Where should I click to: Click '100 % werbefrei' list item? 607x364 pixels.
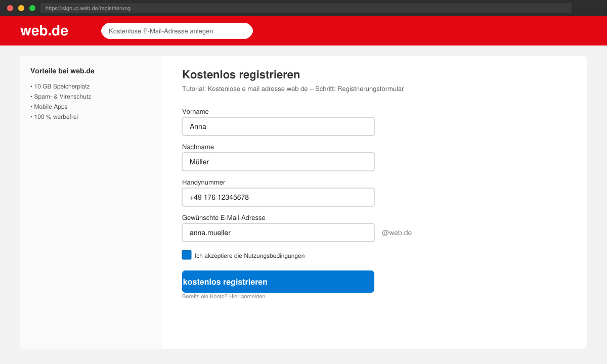pyautogui.click(x=54, y=117)
